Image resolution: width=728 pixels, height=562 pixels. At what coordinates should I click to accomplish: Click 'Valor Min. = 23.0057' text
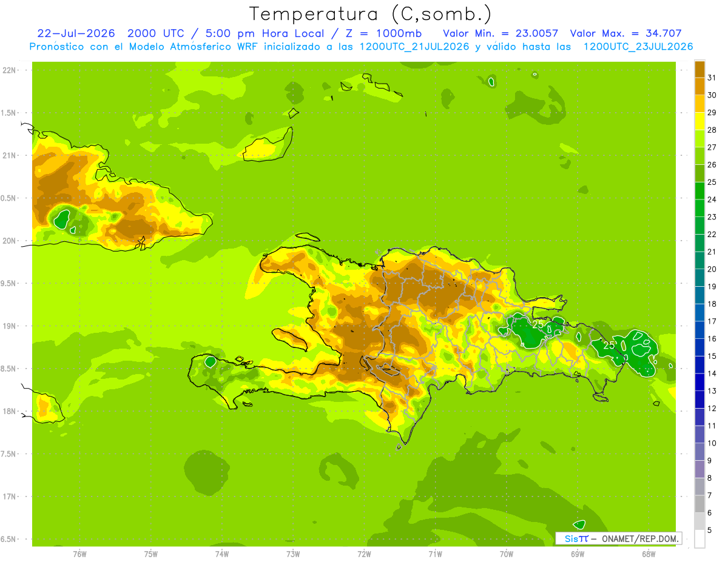[500, 33]
